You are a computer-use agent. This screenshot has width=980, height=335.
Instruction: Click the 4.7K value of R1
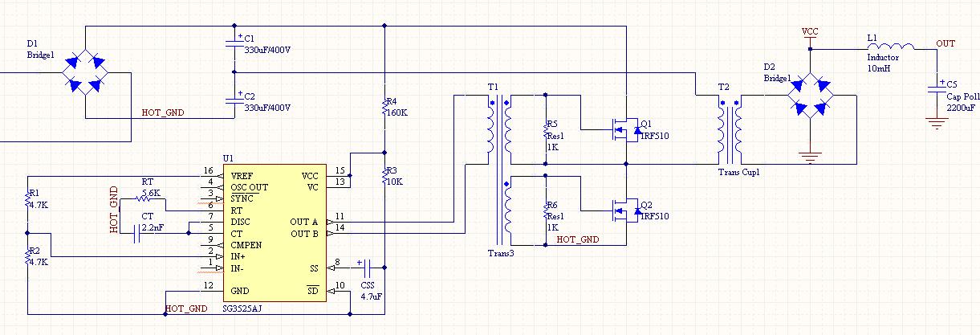39,204
